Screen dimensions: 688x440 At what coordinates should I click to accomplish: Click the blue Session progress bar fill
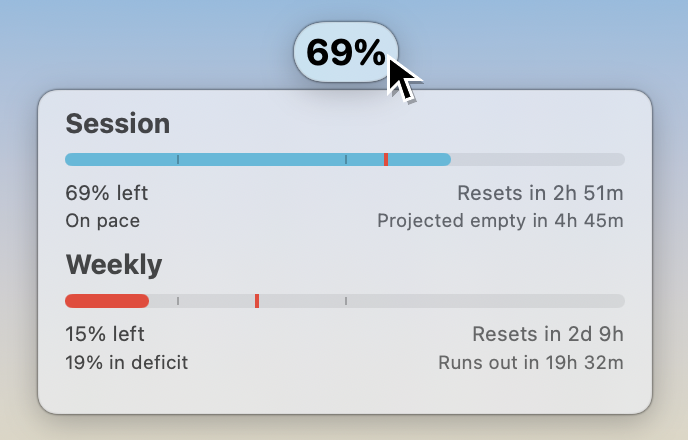click(258, 160)
